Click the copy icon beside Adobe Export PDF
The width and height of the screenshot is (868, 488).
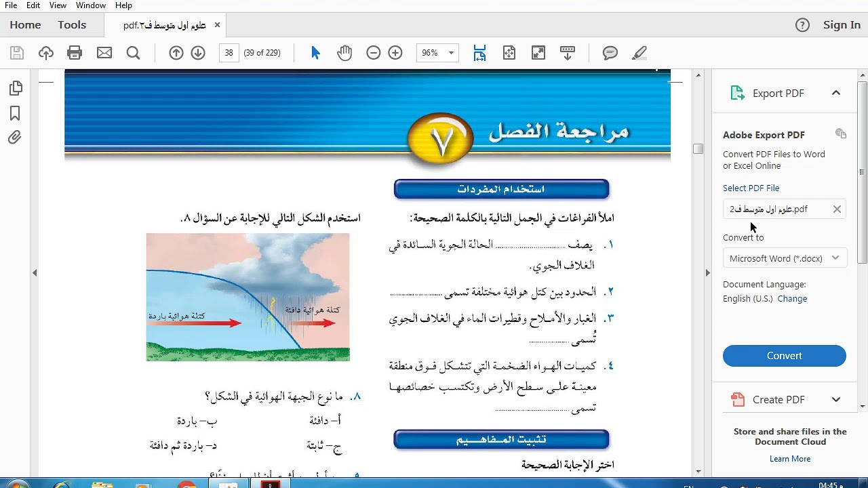pos(841,134)
